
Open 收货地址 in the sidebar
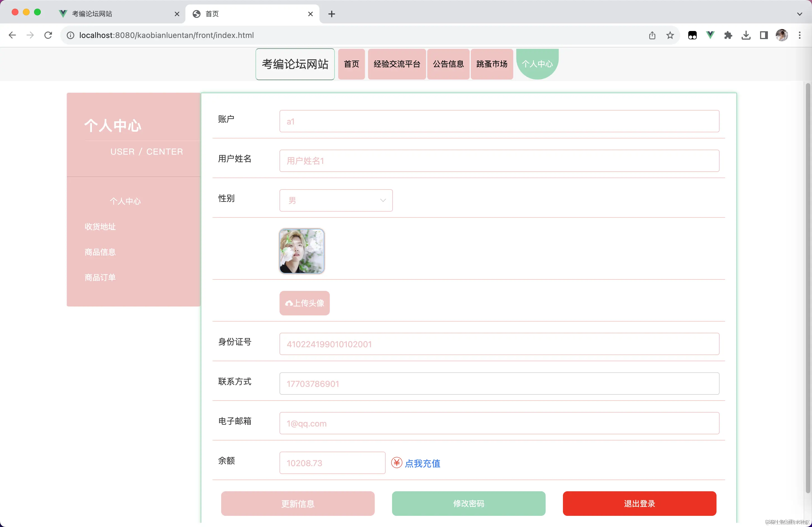100,226
